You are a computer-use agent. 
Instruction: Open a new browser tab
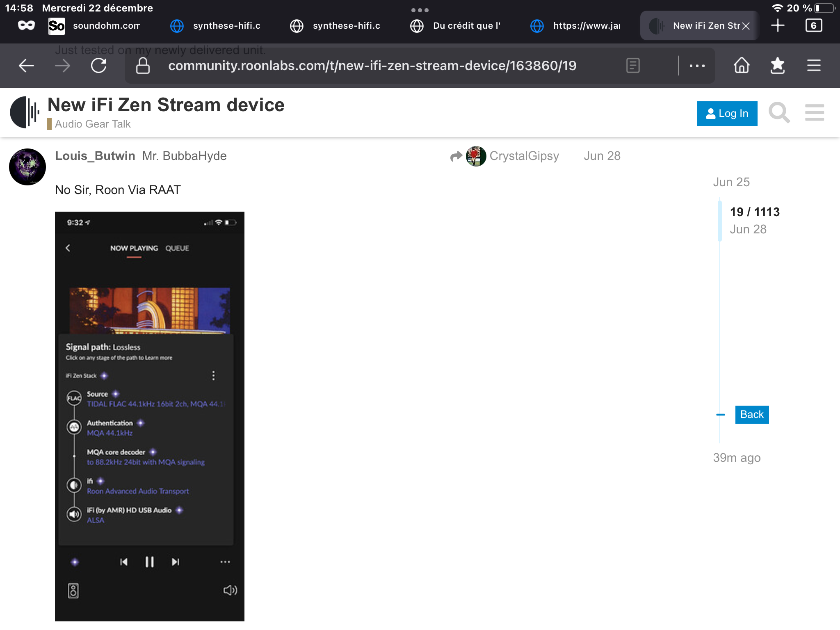(x=778, y=25)
